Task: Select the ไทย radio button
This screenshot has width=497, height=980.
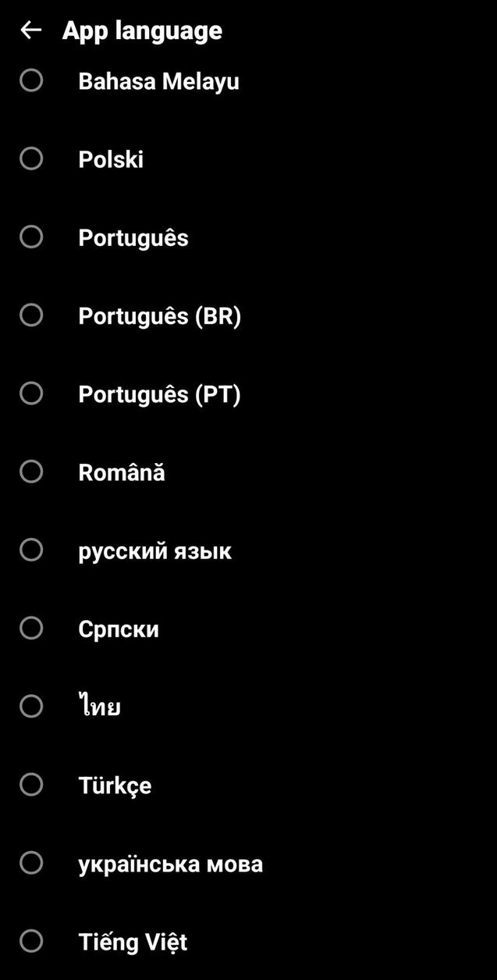Action: click(x=30, y=705)
